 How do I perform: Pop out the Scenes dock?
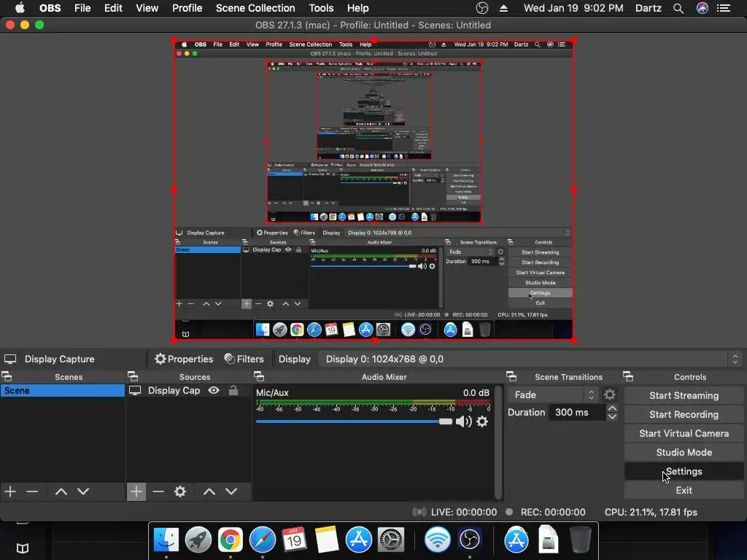click(7, 377)
